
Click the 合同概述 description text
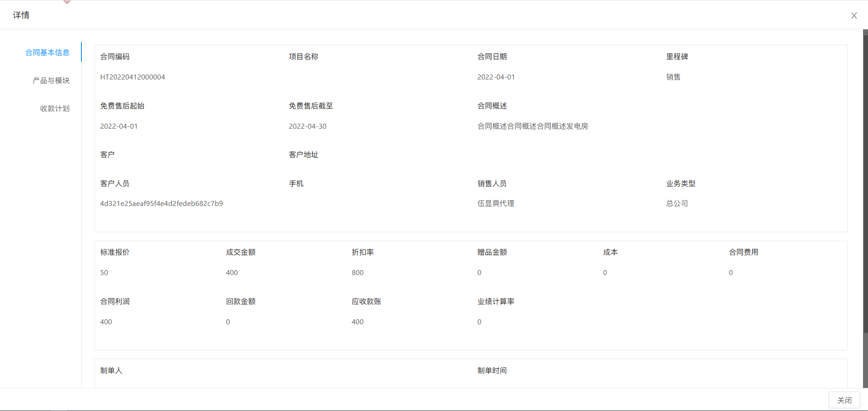point(533,126)
